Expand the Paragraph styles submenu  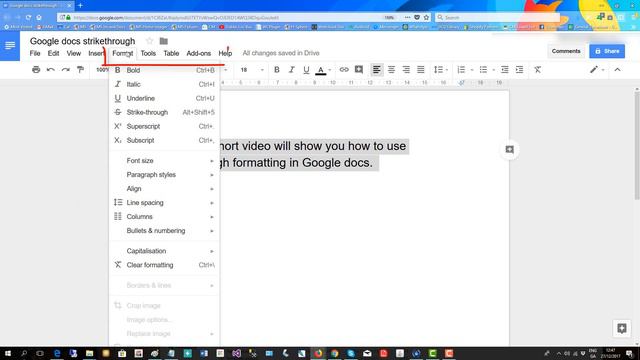[x=164, y=175]
